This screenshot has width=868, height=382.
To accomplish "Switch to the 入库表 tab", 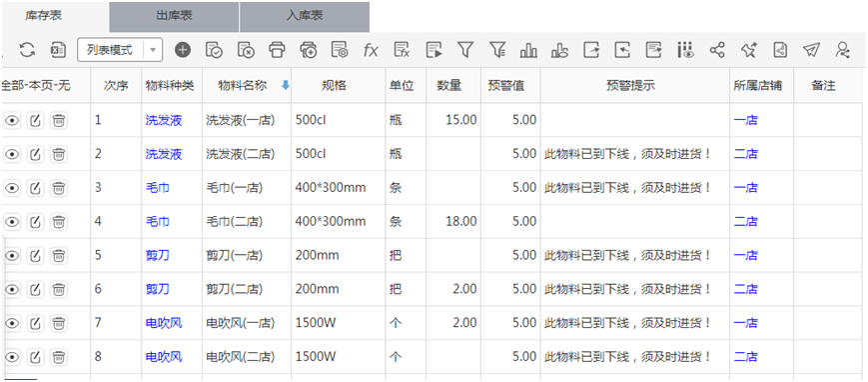I will tap(305, 17).
